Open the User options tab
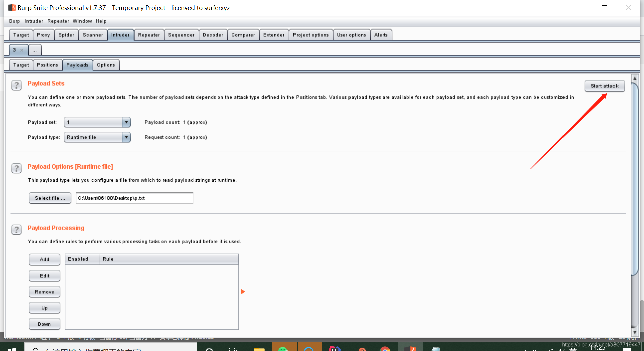The width and height of the screenshot is (644, 351). click(x=352, y=35)
